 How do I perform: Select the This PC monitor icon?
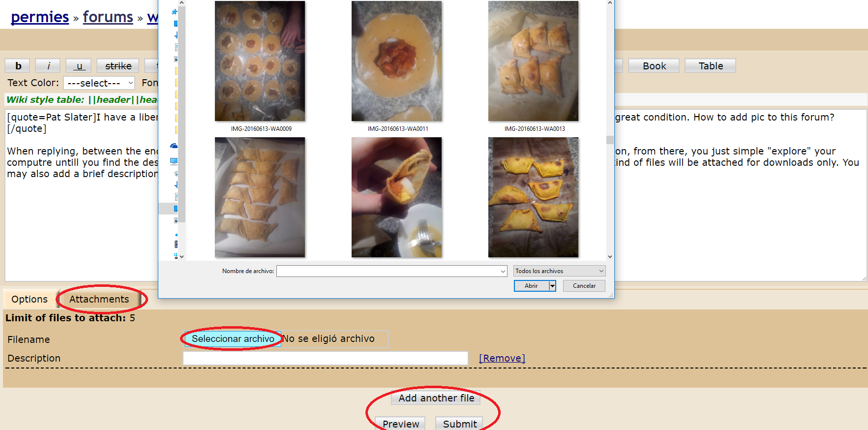point(174,161)
